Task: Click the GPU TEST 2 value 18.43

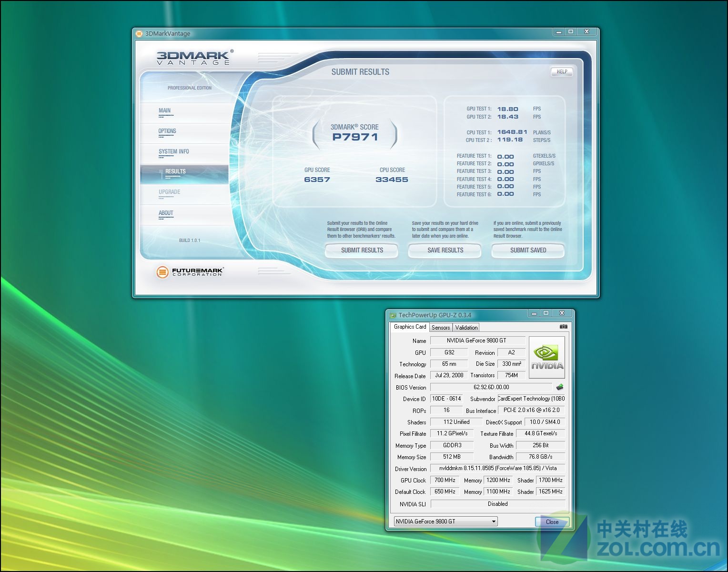Action: [x=507, y=117]
